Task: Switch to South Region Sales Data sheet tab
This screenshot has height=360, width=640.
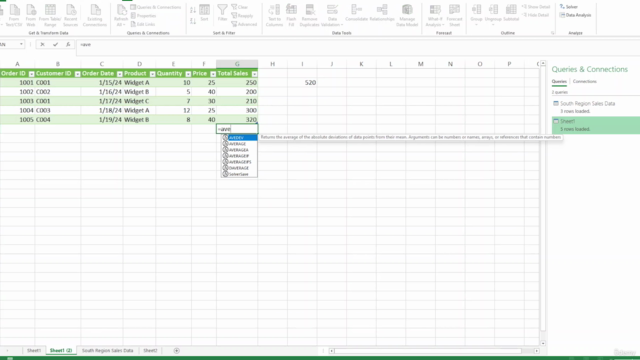Action: tap(107, 351)
